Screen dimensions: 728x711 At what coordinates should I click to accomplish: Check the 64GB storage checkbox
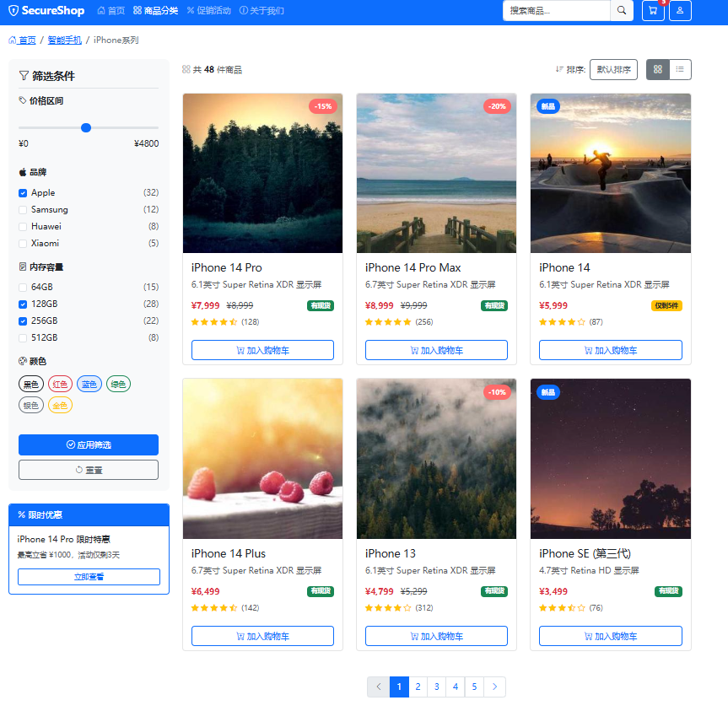coord(23,288)
